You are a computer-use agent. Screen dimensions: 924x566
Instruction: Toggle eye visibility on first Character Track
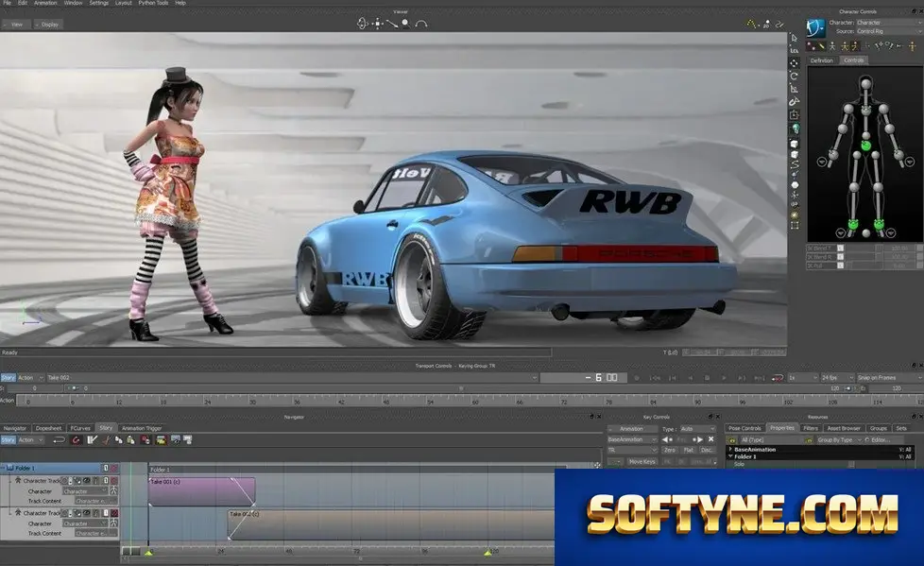[86, 481]
